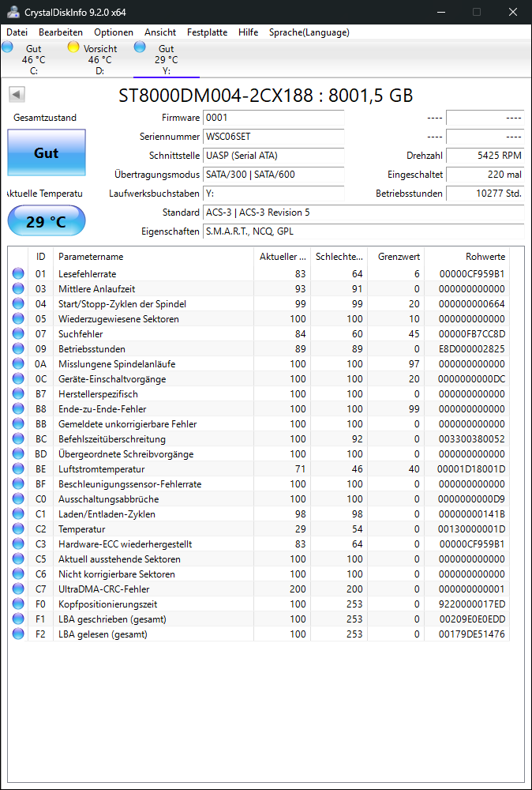The height and width of the screenshot is (790, 532).
Task: Click the Grenzwert column header
Action: 395,257
